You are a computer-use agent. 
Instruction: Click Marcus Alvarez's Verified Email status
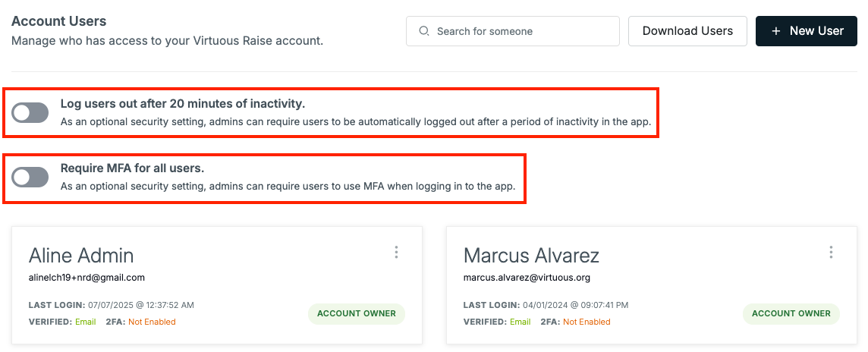[520, 322]
